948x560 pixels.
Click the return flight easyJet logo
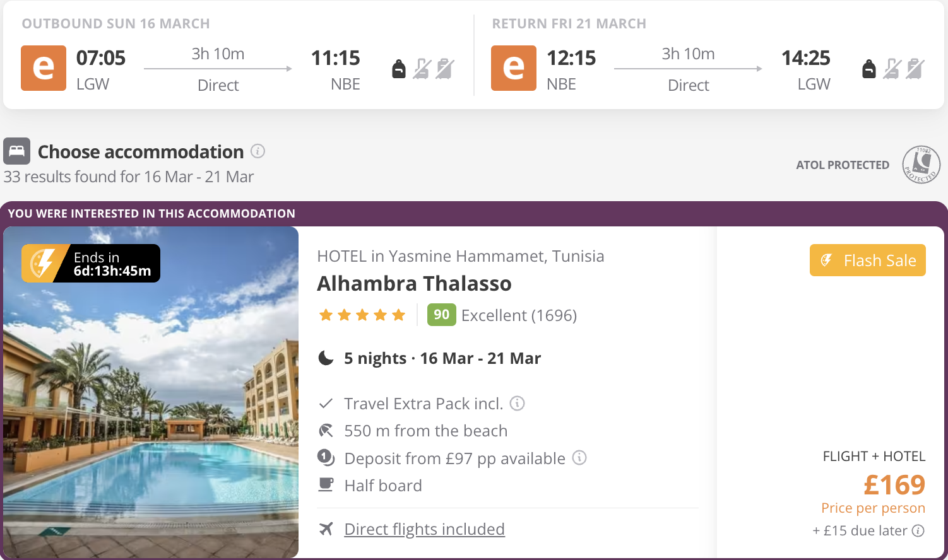click(514, 68)
